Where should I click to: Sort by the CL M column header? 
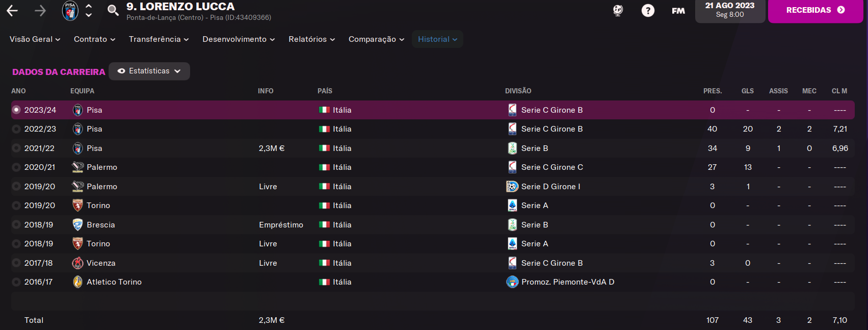(x=839, y=91)
